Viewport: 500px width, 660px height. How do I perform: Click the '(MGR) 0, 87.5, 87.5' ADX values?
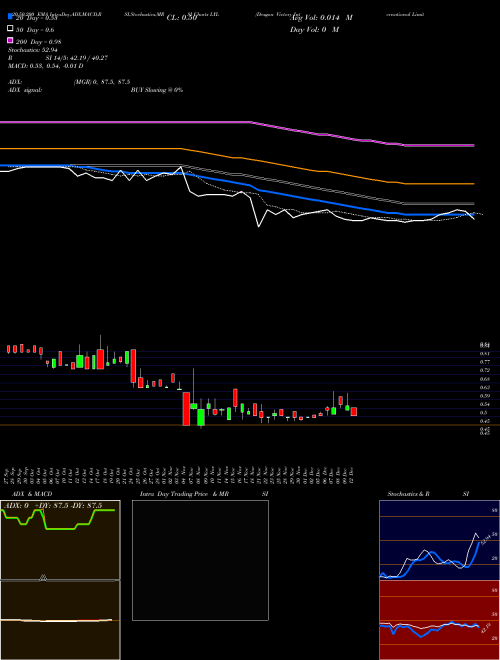102,82
